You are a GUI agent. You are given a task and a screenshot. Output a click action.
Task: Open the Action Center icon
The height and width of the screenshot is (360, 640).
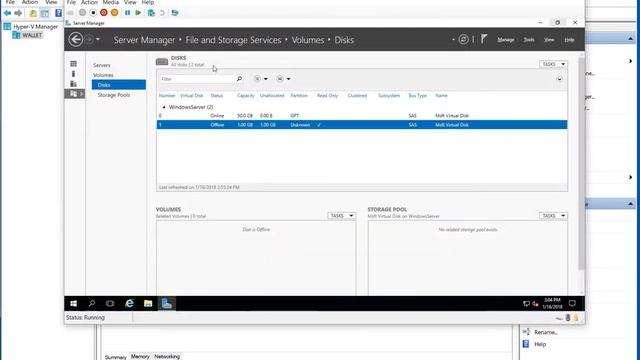pyautogui.click(x=572, y=303)
